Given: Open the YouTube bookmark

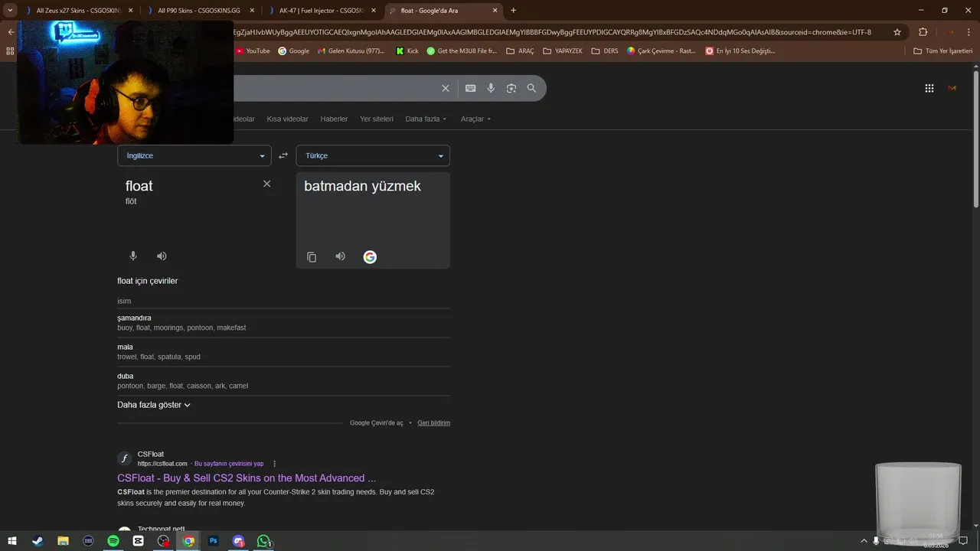Looking at the screenshot, I should pos(253,51).
